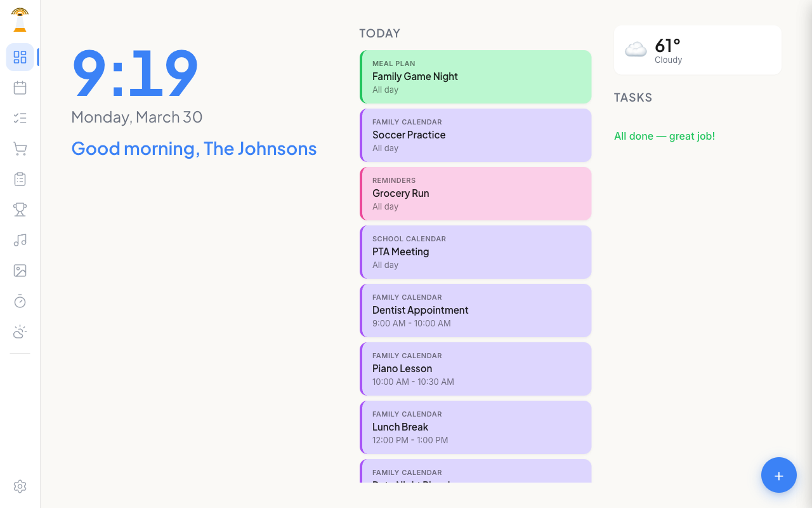The image size is (812, 508).
Task: Open the 61° Cloudy weather widget
Action: click(697, 50)
